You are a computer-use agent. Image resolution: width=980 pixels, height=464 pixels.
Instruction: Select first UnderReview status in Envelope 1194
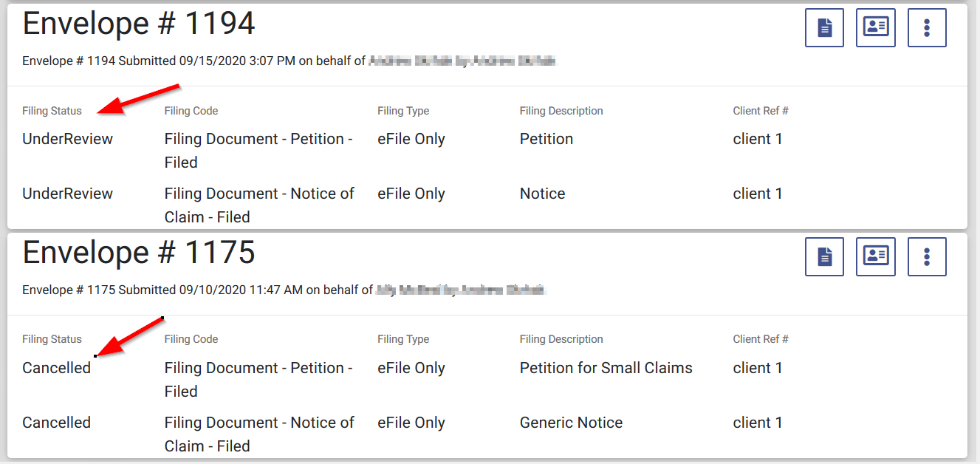(x=67, y=139)
